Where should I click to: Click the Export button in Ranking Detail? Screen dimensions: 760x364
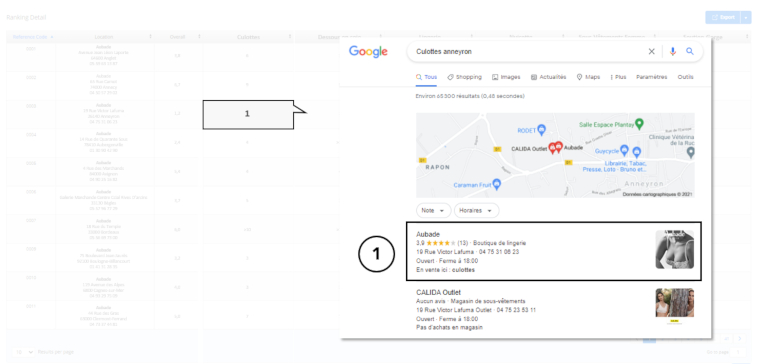point(723,17)
